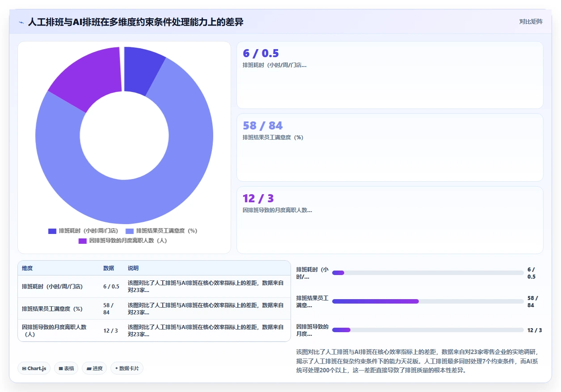
Task: Select the 12 / 3 table cell
Action: click(110, 331)
